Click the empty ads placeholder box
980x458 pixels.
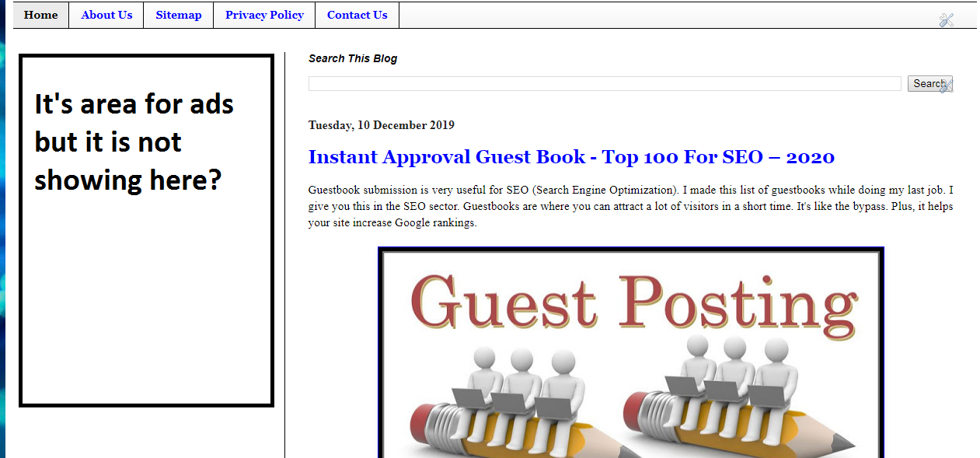(x=146, y=311)
